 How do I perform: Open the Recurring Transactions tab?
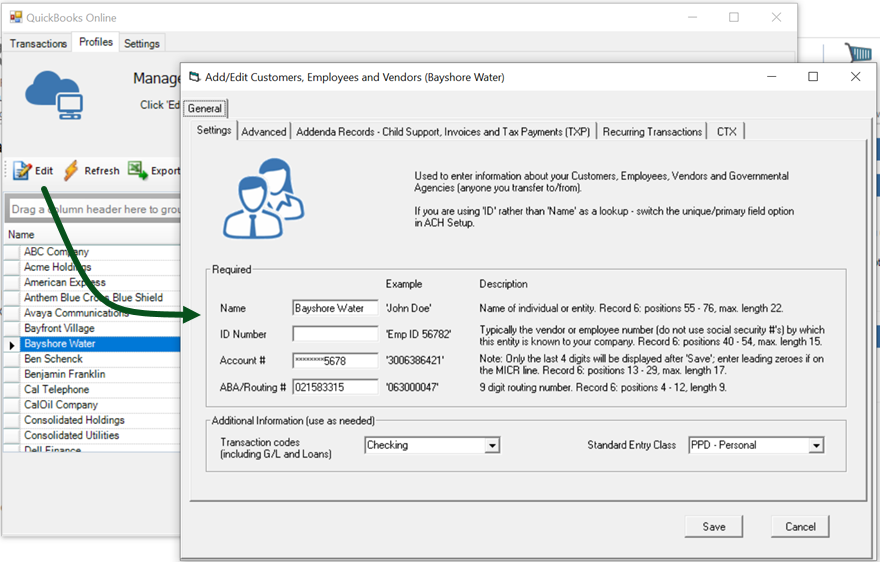pyautogui.click(x=652, y=131)
